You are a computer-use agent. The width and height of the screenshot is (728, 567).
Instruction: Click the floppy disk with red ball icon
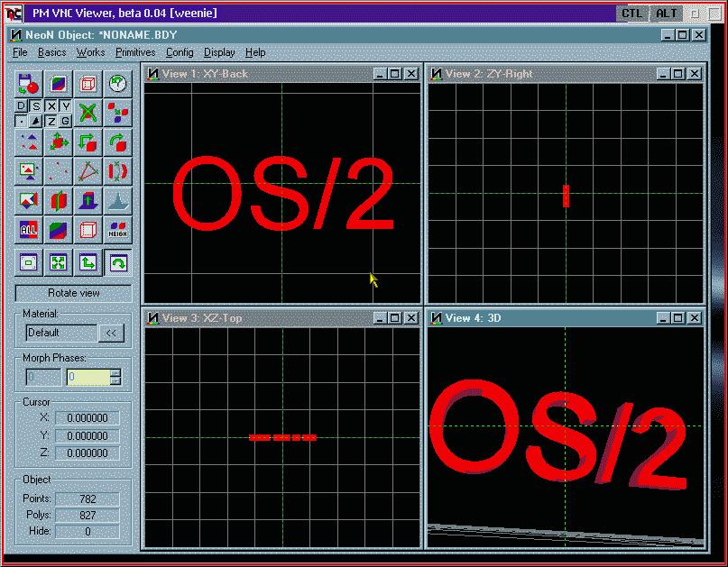(x=29, y=84)
